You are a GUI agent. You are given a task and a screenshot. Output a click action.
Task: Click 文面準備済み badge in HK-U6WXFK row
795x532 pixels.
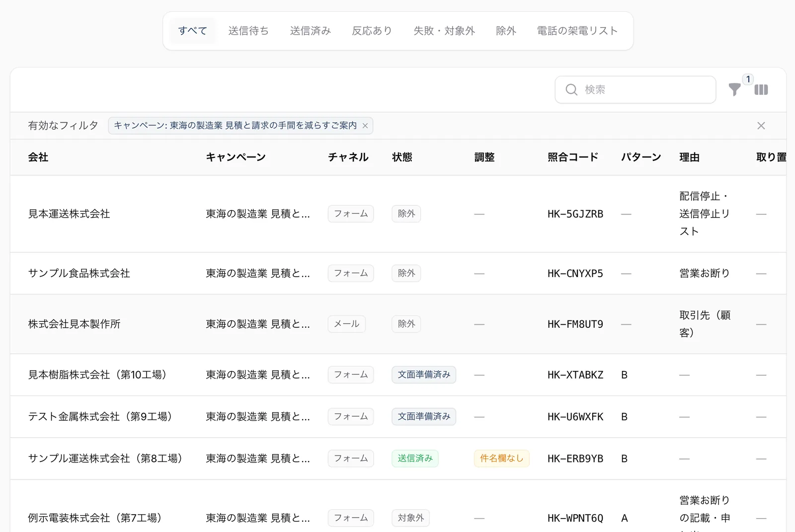coord(424,416)
